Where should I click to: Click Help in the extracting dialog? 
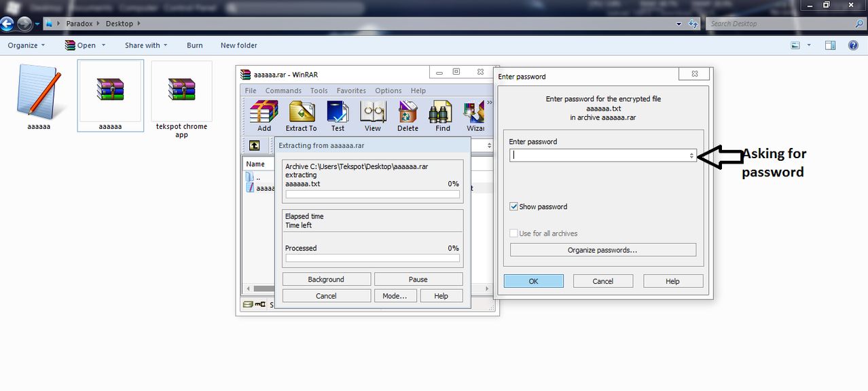pyautogui.click(x=441, y=296)
